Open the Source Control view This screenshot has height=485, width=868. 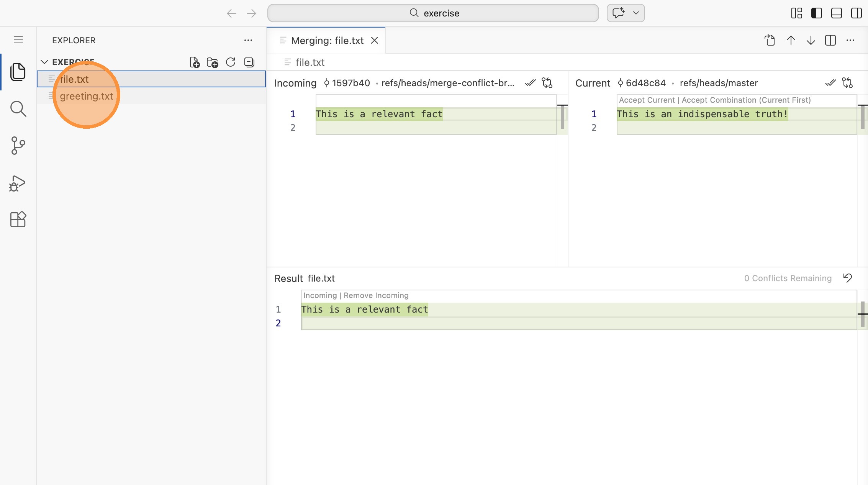tap(18, 146)
